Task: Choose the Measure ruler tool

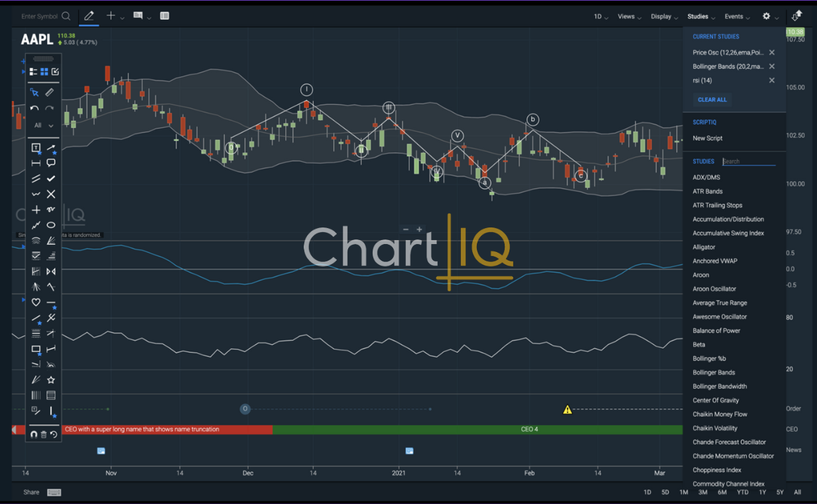Action: [x=50, y=93]
